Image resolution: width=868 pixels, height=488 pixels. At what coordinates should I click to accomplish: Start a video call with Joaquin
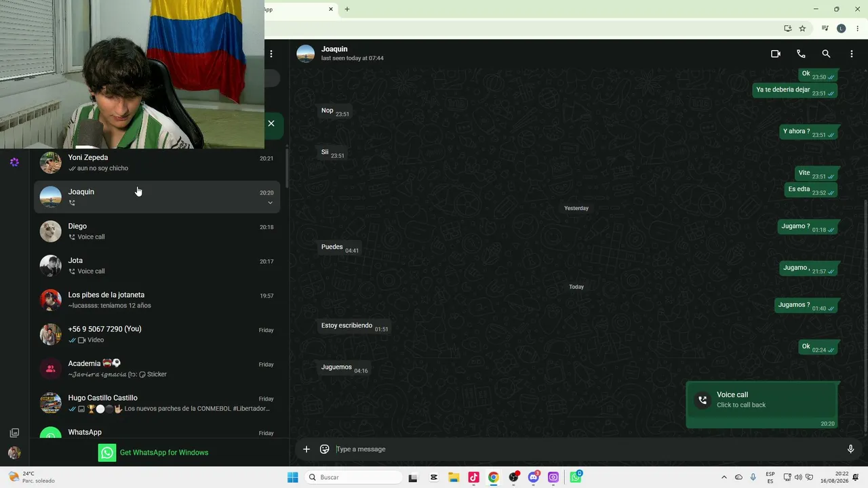(x=776, y=54)
